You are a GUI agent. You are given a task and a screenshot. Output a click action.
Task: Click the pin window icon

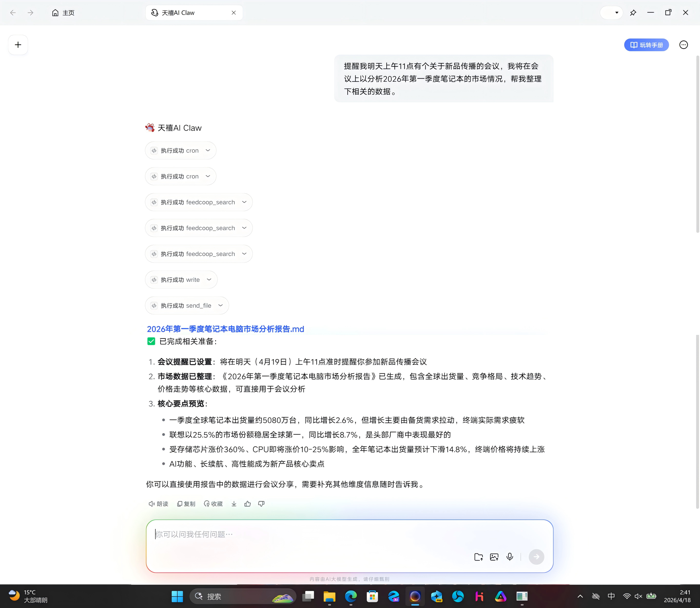tap(633, 13)
